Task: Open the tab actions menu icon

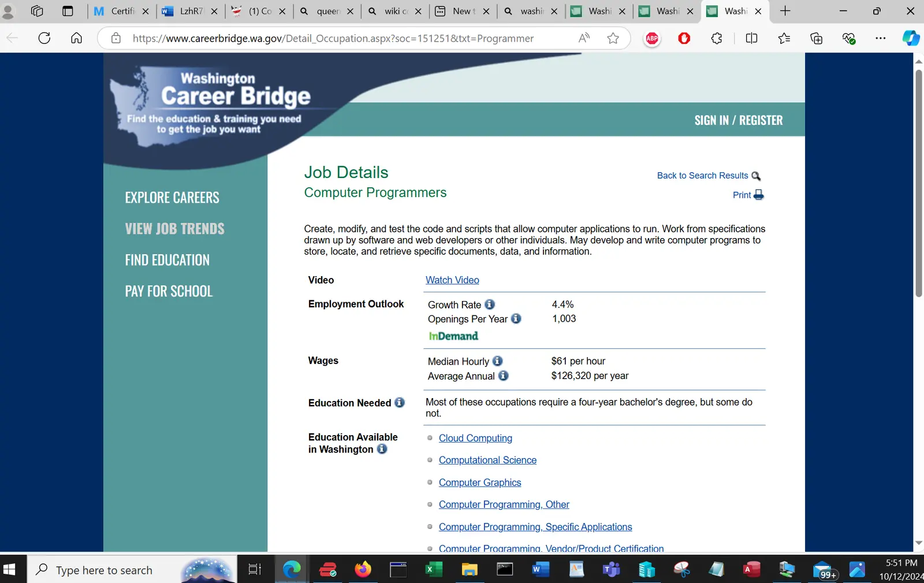Action: pyautogui.click(x=68, y=11)
